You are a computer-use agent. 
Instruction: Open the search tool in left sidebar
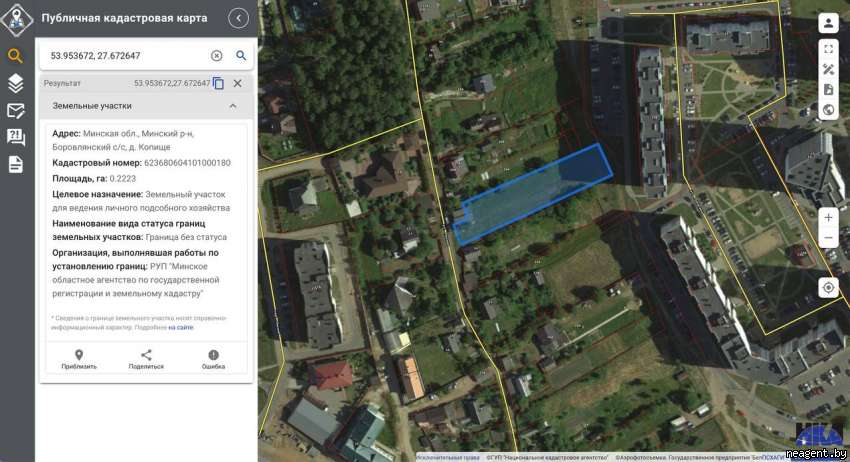tap(15, 56)
